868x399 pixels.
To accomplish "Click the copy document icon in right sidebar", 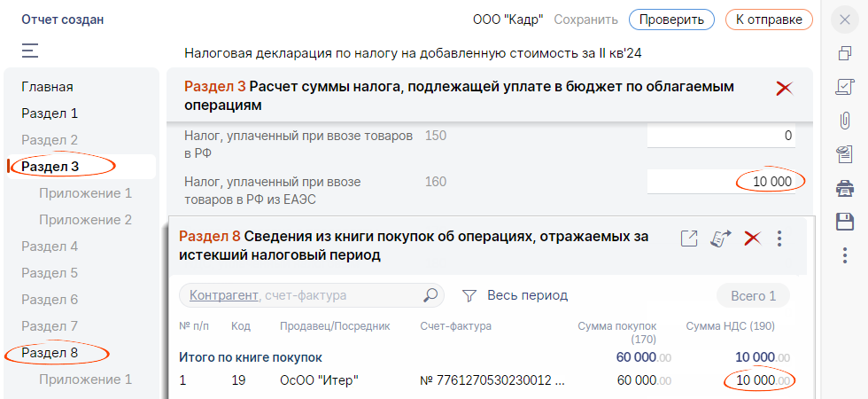I will pyautogui.click(x=844, y=53).
